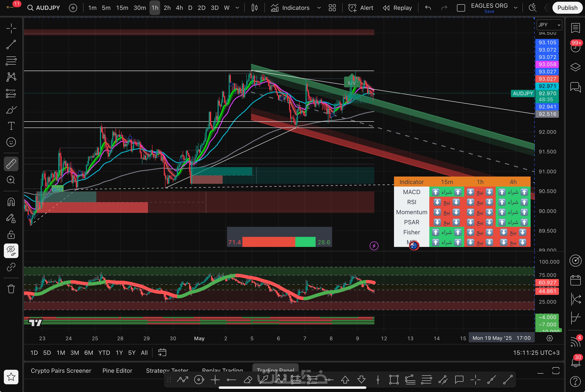585x392 pixels.
Task: Open the patterns drawing tools
Action: point(11,77)
